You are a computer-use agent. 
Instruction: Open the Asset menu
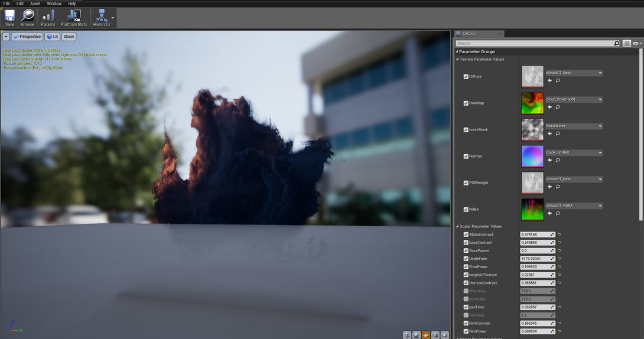coord(35,4)
